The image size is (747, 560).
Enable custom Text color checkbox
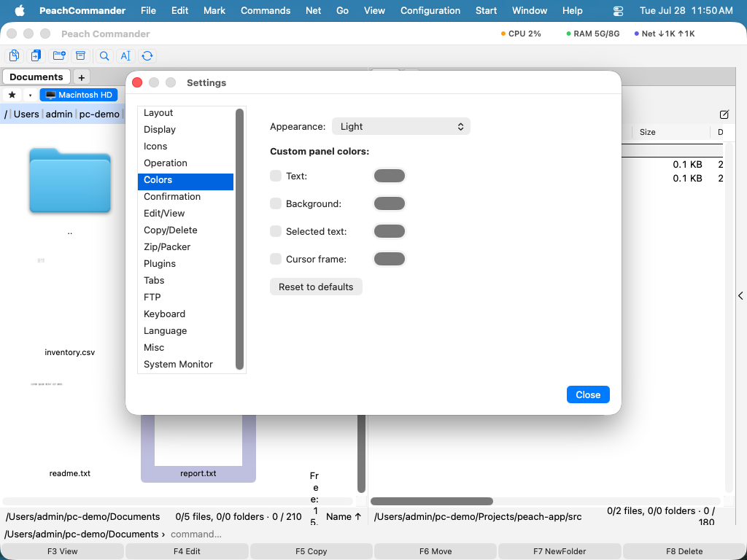coord(276,176)
